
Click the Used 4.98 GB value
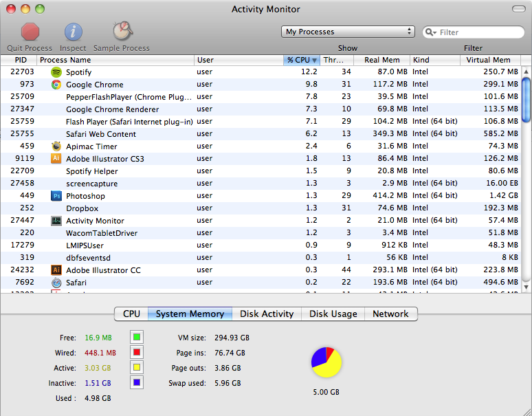click(98, 398)
